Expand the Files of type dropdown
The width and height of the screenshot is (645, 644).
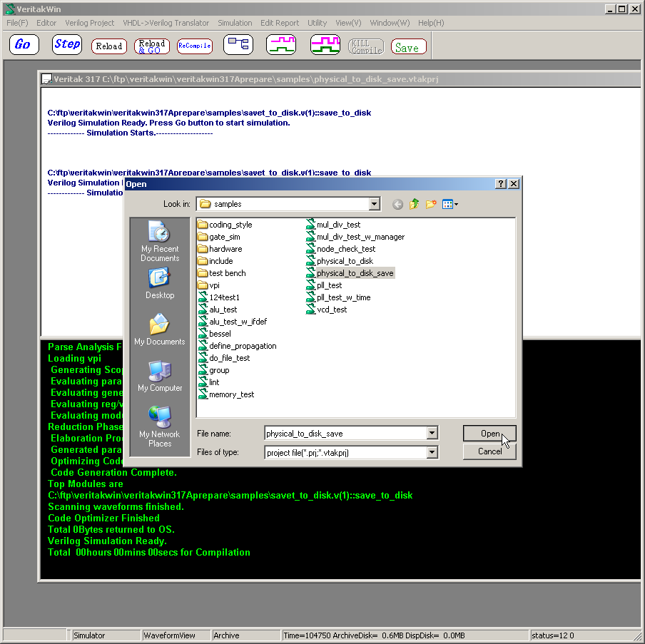tap(432, 452)
